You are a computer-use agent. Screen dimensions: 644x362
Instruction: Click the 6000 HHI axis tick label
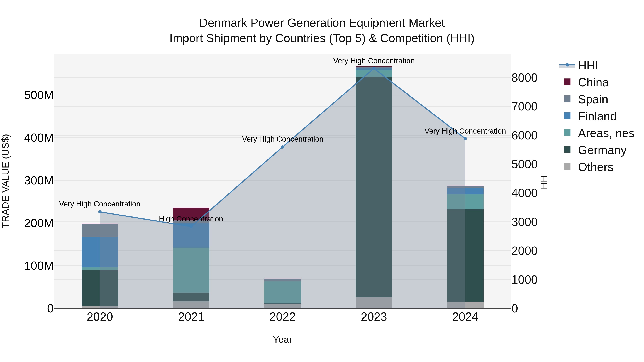click(x=525, y=135)
